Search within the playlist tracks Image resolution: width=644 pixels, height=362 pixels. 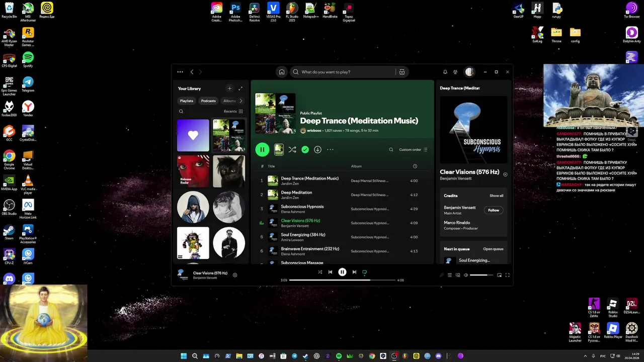click(391, 149)
